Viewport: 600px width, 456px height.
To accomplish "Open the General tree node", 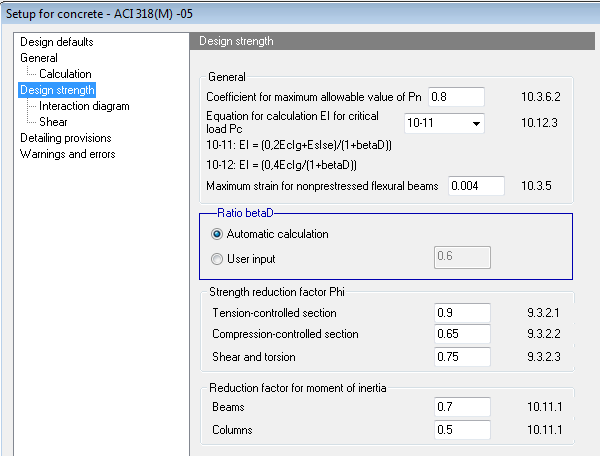I will click(39, 58).
